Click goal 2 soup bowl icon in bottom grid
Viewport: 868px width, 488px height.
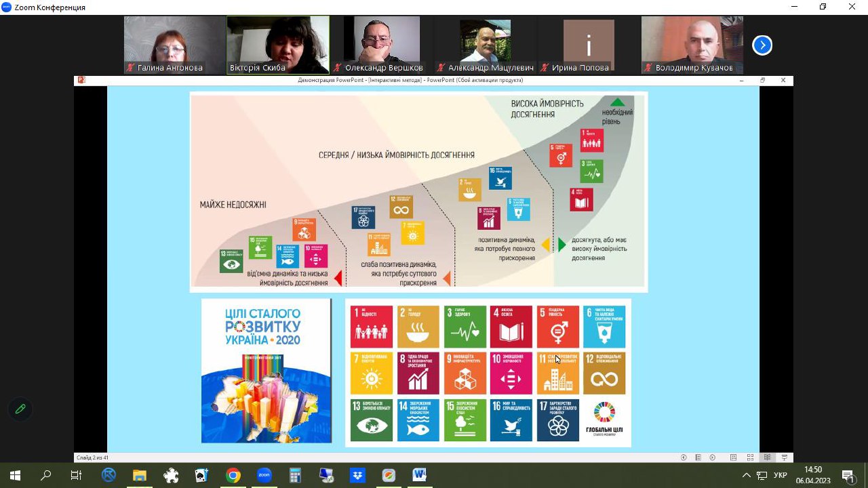[x=418, y=327]
